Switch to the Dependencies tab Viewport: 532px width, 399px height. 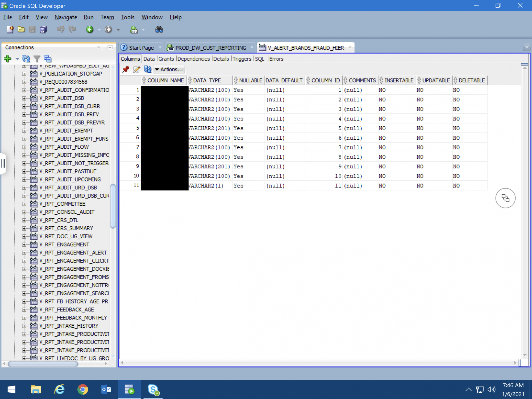(193, 59)
